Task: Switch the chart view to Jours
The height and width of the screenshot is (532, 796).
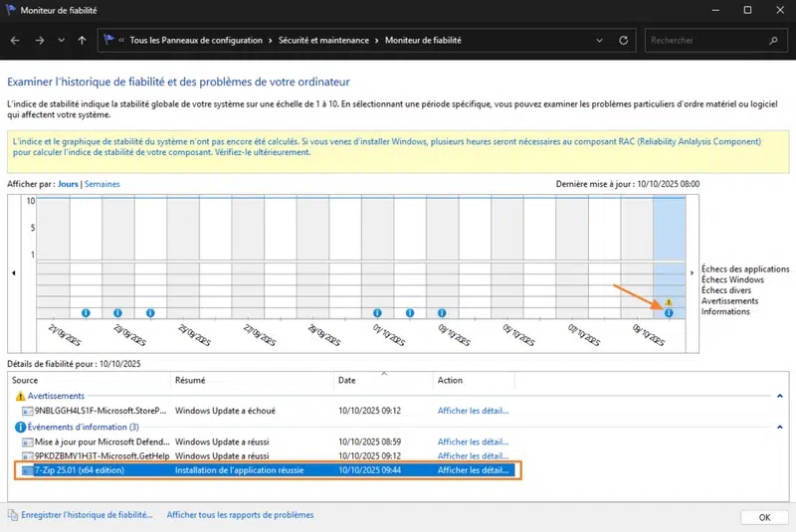Action: click(68, 184)
